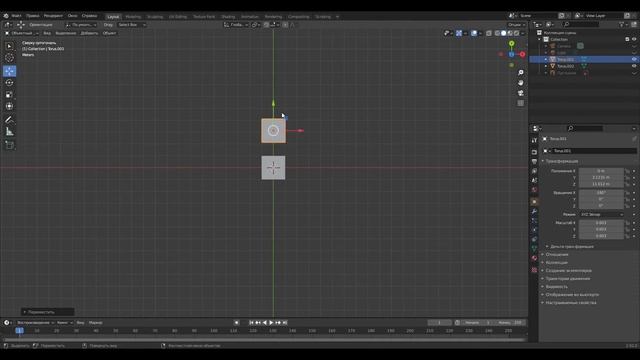This screenshot has height=360, width=640.
Task: Click the Blender logo menu icon
Action: [6, 16]
